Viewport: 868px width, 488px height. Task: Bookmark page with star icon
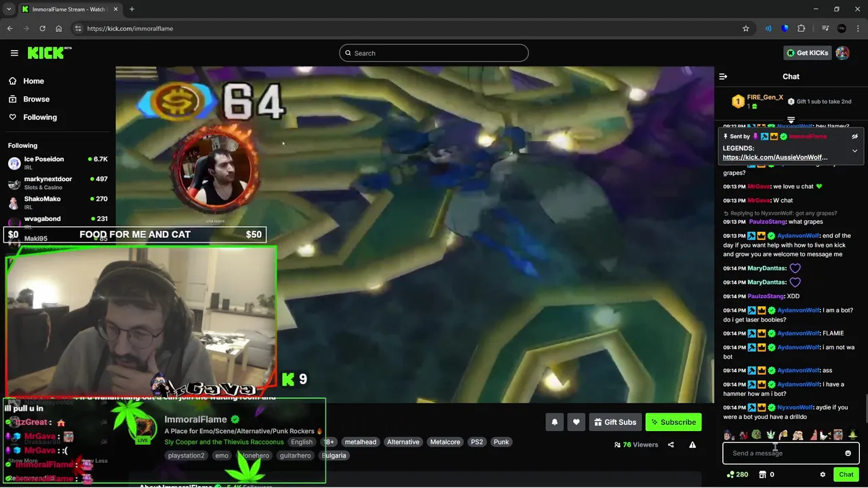(746, 28)
